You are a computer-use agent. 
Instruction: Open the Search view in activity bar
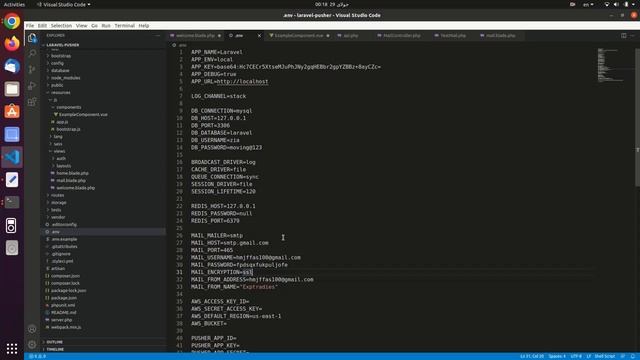point(32,53)
